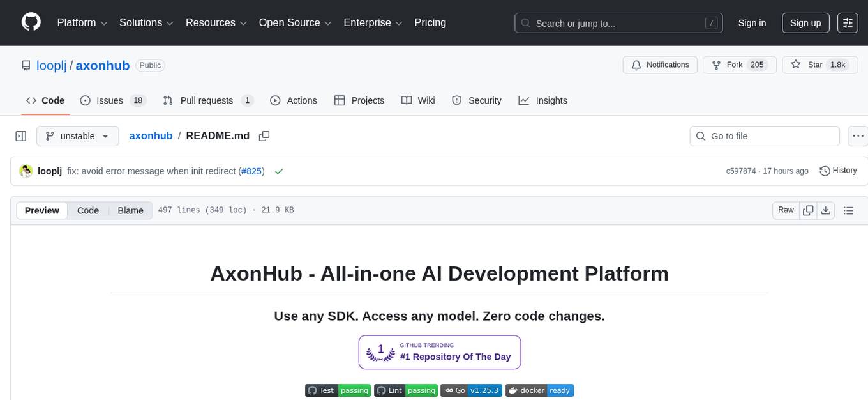Open the Blame view tab
The width and height of the screenshot is (868, 400).
click(130, 210)
